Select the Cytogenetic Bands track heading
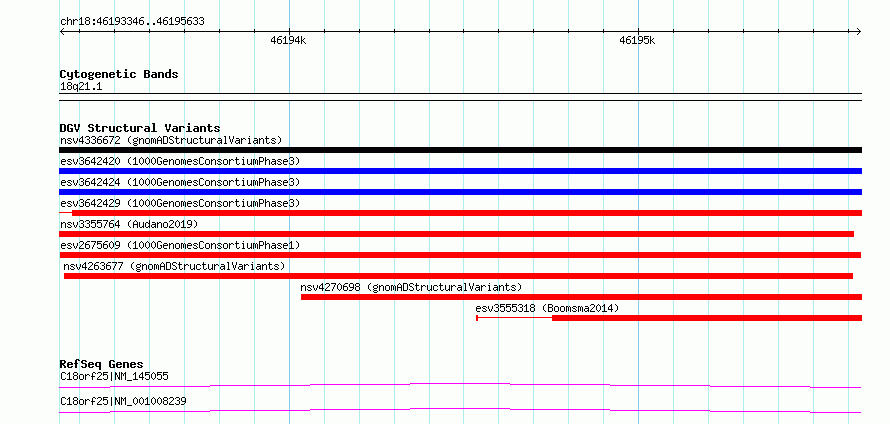Viewport: 890px width, 424px height. [x=119, y=74]
